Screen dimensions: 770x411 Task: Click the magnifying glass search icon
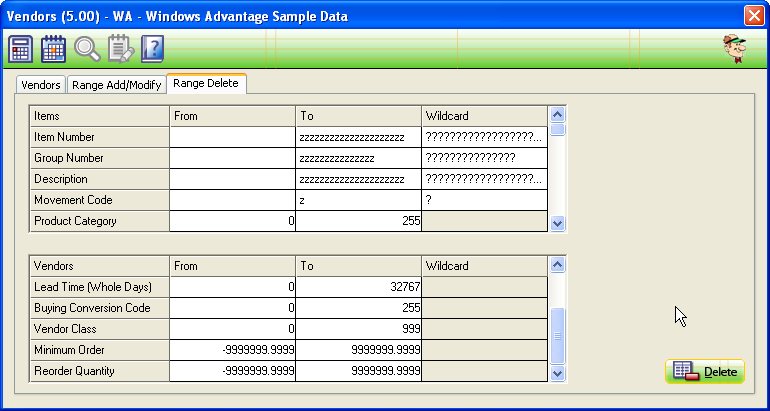coord(87,49)
